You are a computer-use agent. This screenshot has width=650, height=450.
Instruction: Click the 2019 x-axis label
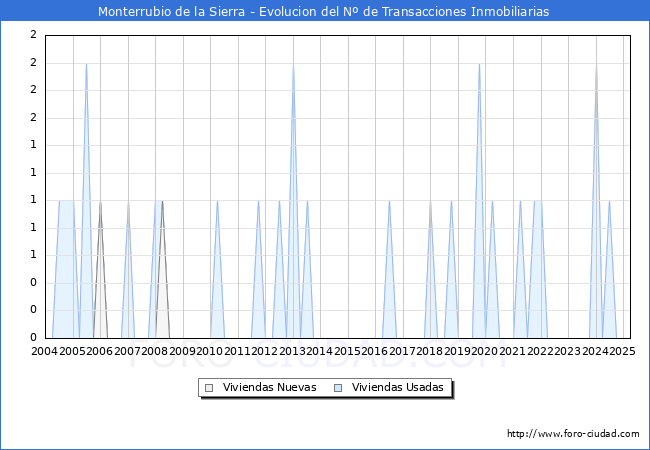457,351
